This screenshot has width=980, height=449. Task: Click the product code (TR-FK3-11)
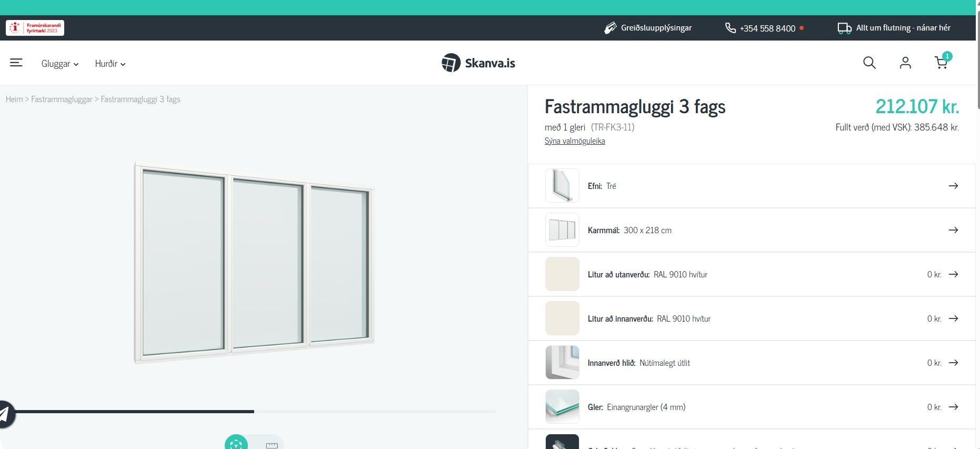613,127
